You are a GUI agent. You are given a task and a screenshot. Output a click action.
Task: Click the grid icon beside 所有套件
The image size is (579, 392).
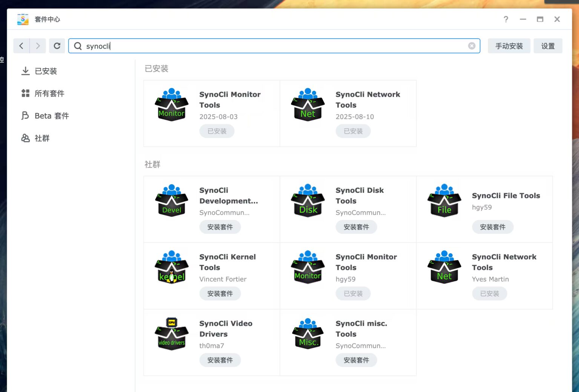[25, 93]
